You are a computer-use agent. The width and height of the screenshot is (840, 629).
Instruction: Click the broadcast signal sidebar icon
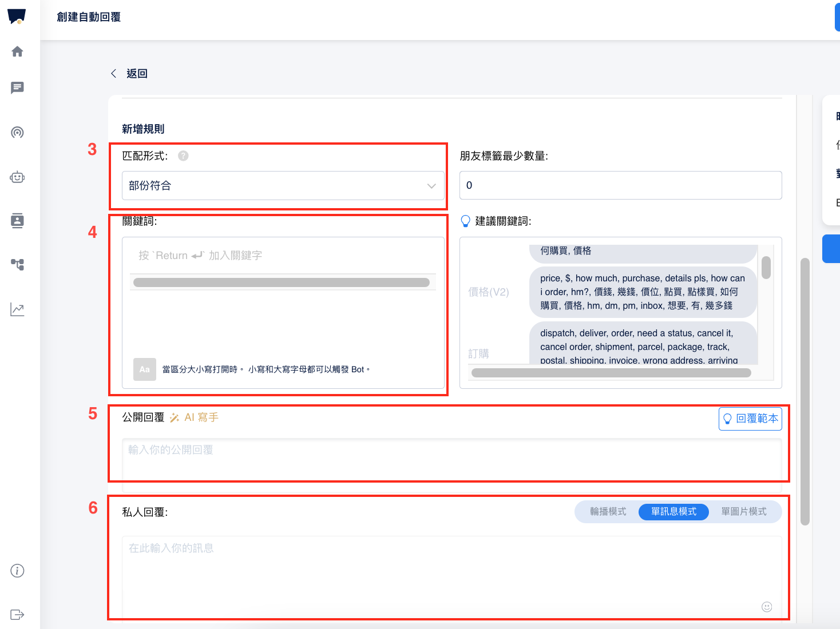point(17,133)
